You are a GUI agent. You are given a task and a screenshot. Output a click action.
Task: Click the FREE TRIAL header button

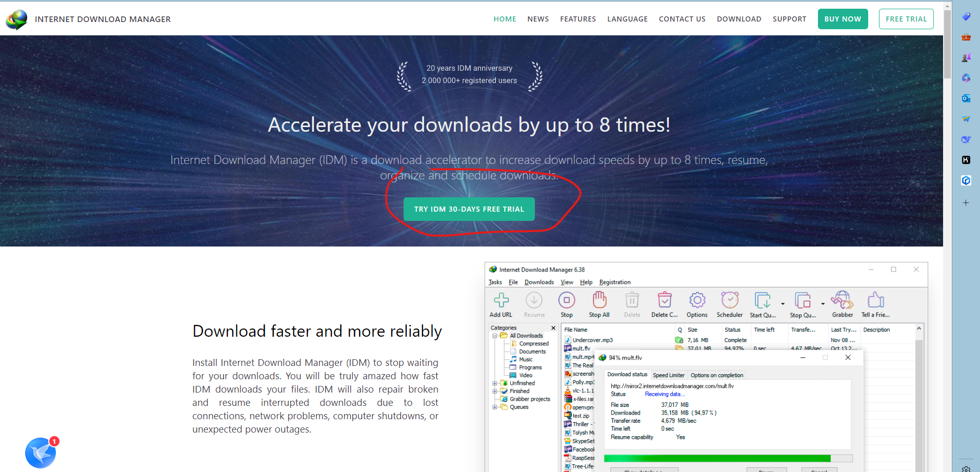point(906,19)
